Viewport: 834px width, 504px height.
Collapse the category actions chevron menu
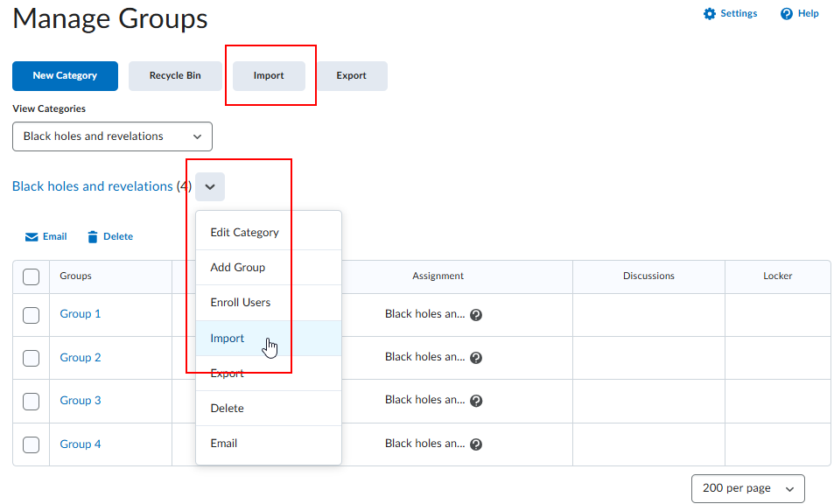tap(210, 187)
